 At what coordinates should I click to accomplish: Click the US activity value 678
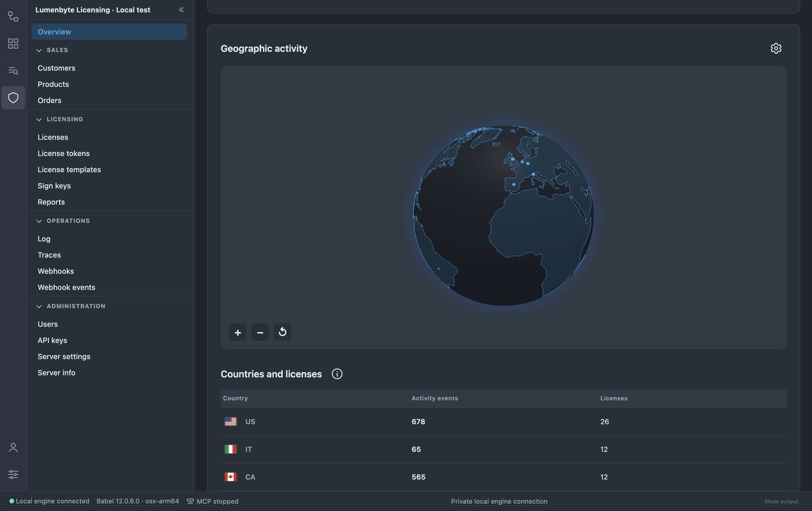pos(418,422)
